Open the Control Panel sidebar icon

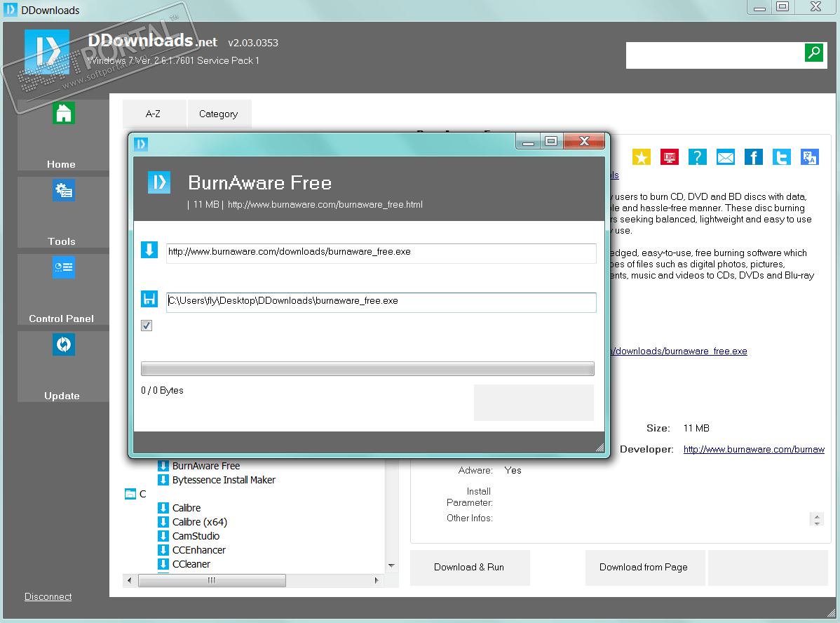[x=64, y=267]
